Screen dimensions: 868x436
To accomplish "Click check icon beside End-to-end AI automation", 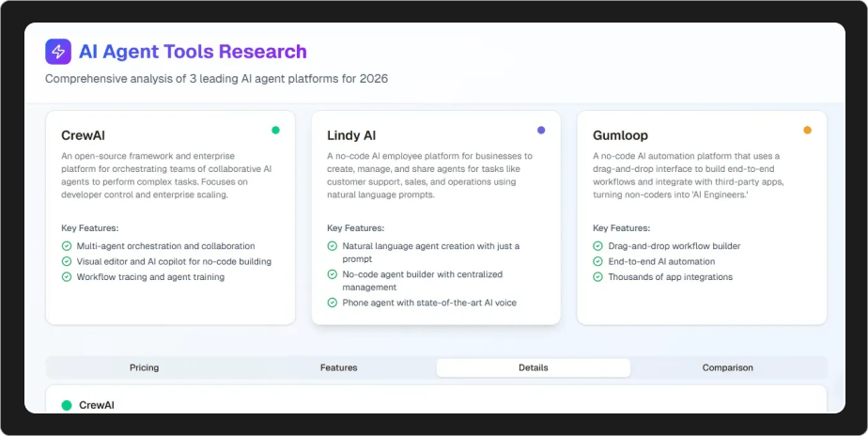I will [x=597, y=261].
